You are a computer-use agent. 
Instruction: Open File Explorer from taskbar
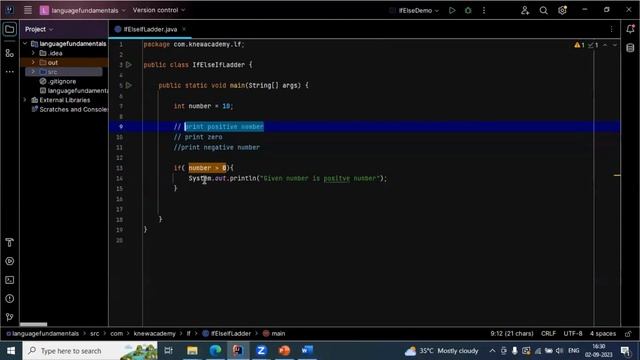[x=192, y=351]
